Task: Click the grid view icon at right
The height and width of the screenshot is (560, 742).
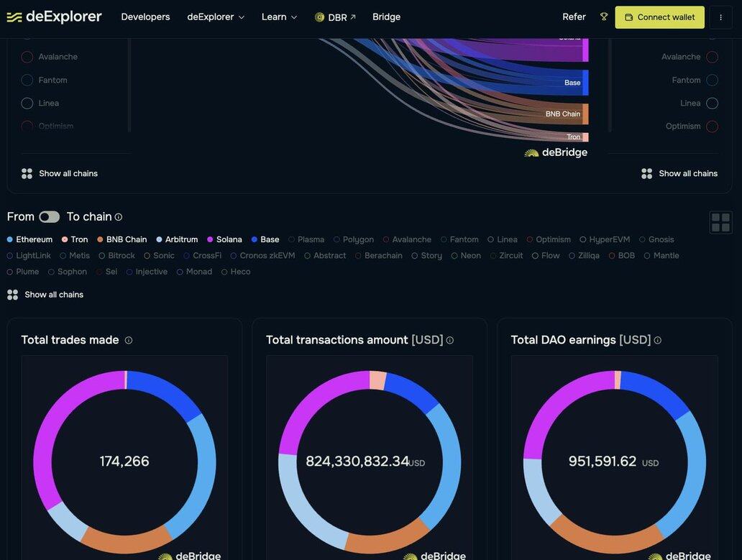Action: point(720,223)
